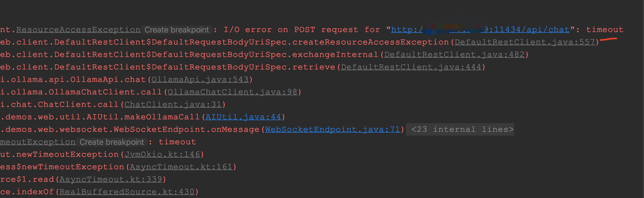Open OllamaApi.java:543 link
Screen dimensions: 644x198
(x=200, y=79)
